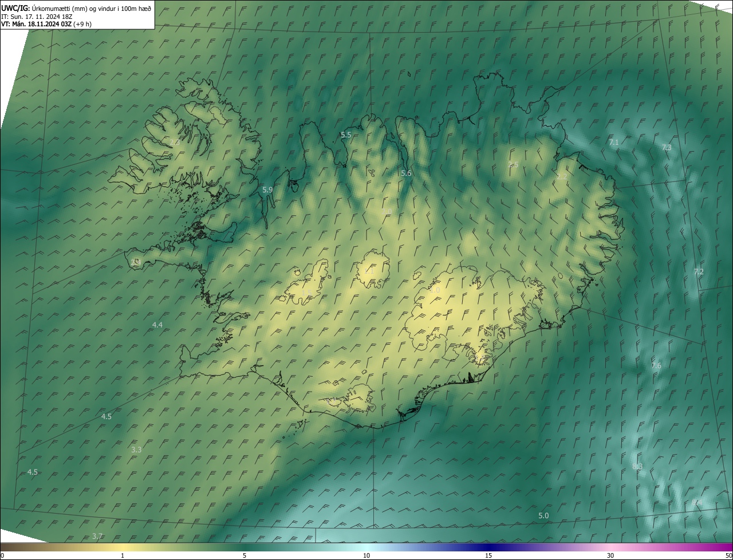Viewport: 733px width, 560px height.
Task: Click the 5.6 value label on the map
Action: tap(406, 173)
